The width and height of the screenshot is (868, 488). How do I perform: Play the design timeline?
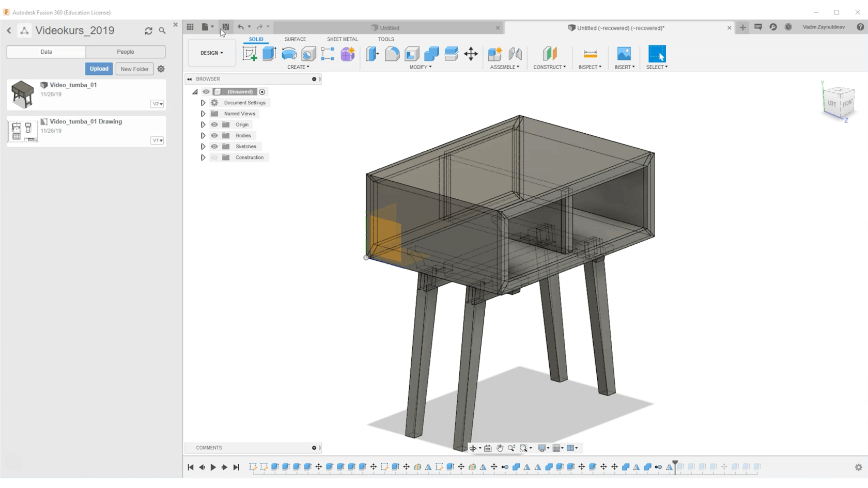pos(213,467)
